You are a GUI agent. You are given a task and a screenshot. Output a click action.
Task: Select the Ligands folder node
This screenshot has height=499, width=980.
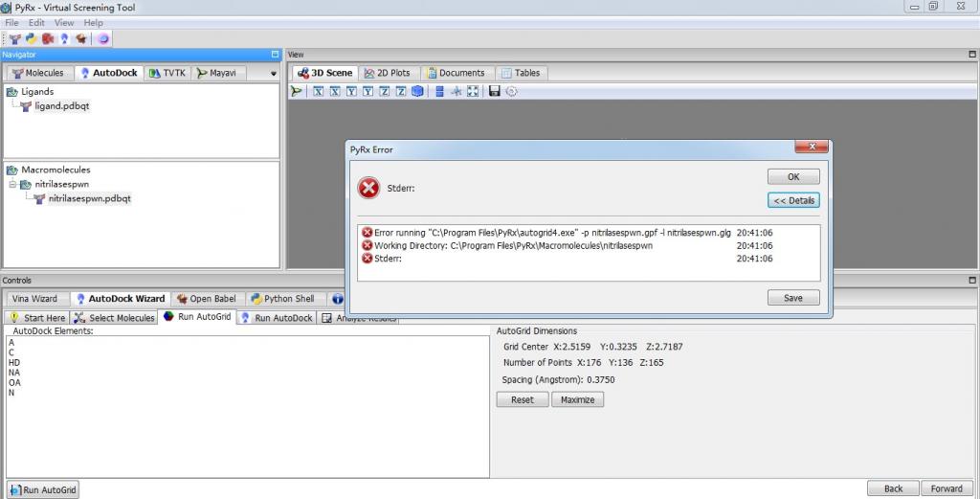[x=37, y=91]
